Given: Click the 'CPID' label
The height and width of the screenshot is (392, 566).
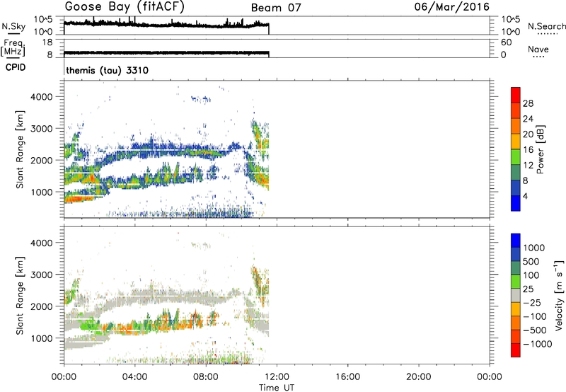Looking at the screenshot, I should point(16,67).
